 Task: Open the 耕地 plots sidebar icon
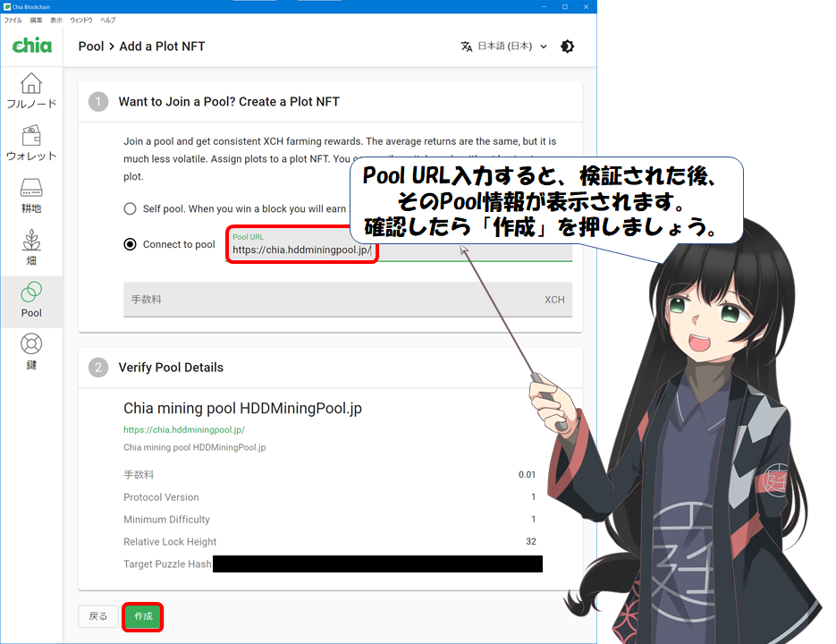pyautogui.click(x=31, y=196)
